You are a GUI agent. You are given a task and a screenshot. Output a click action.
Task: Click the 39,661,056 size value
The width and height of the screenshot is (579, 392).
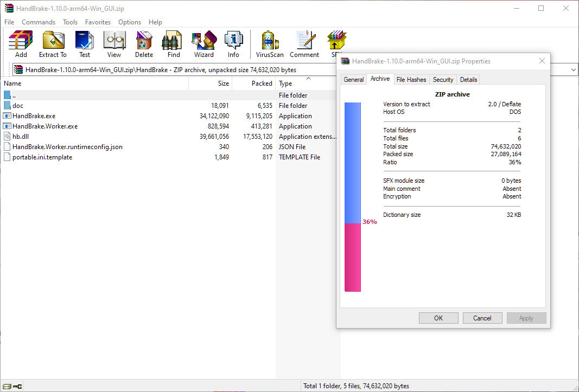214,137
